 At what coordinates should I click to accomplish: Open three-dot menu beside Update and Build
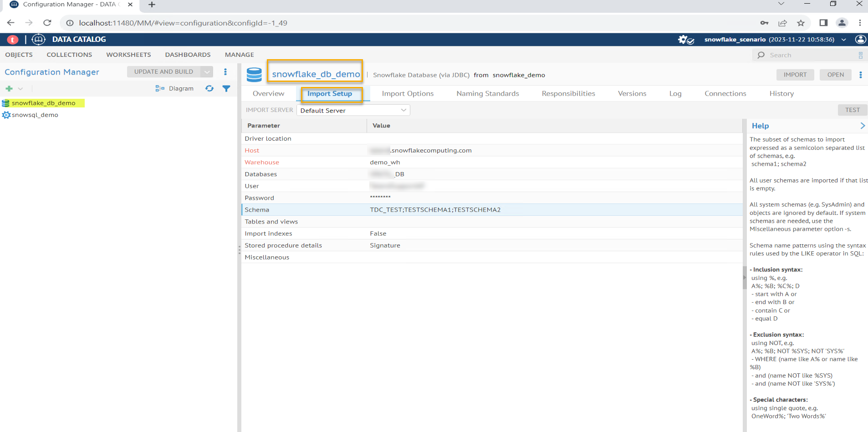click(225, 72)
